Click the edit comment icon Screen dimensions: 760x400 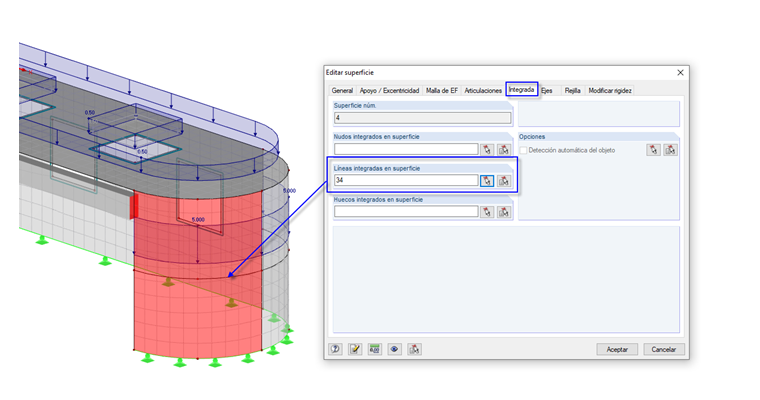tap(355, 349)
